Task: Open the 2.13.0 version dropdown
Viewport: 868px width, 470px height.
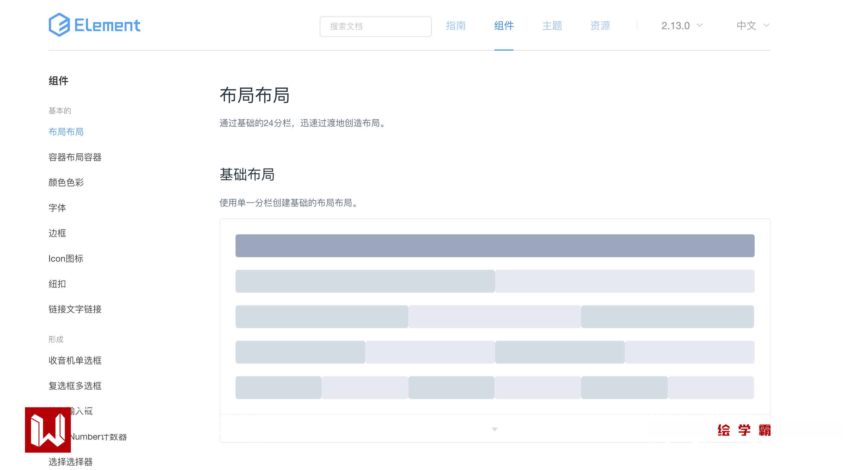Action: tap(681, 26)
